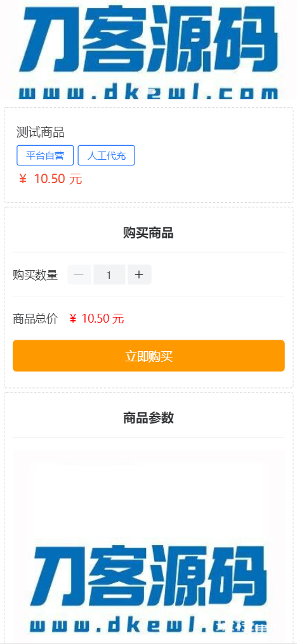Click the 商品参数 section heading

pyautogui.click(x=148, y=418)
